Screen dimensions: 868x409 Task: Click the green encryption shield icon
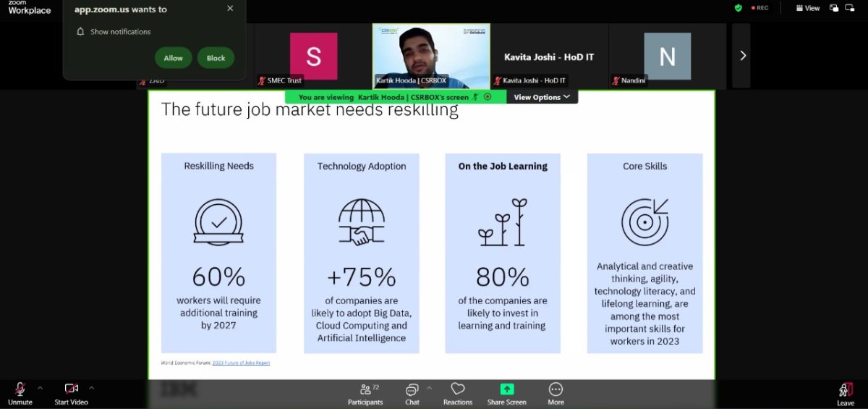[738, 8]
